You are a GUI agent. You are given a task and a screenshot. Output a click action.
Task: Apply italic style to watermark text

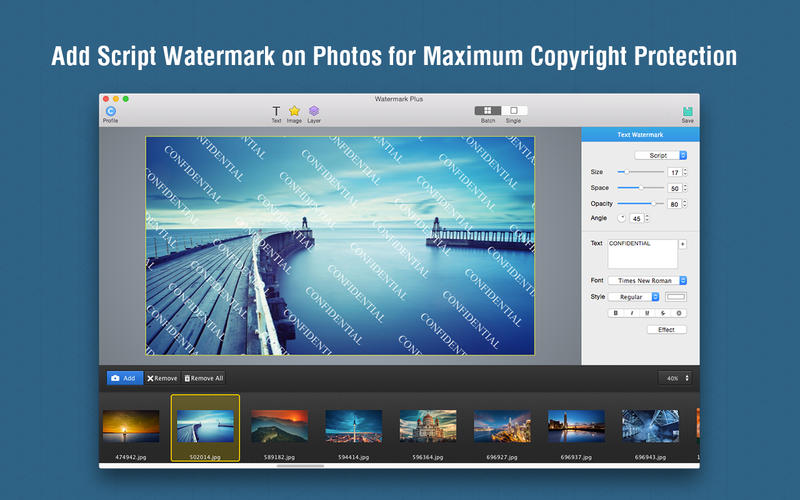click(632, 313)
